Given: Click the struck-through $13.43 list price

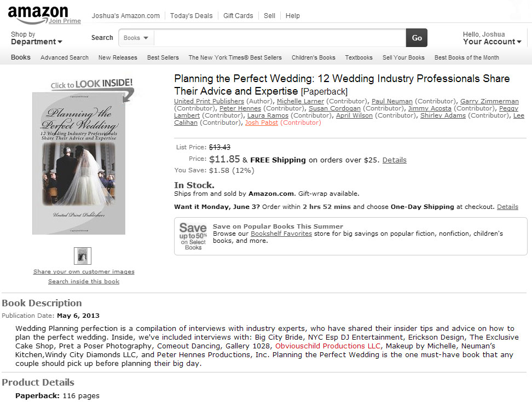Looking at the screenshot, I should click(219, 147).
